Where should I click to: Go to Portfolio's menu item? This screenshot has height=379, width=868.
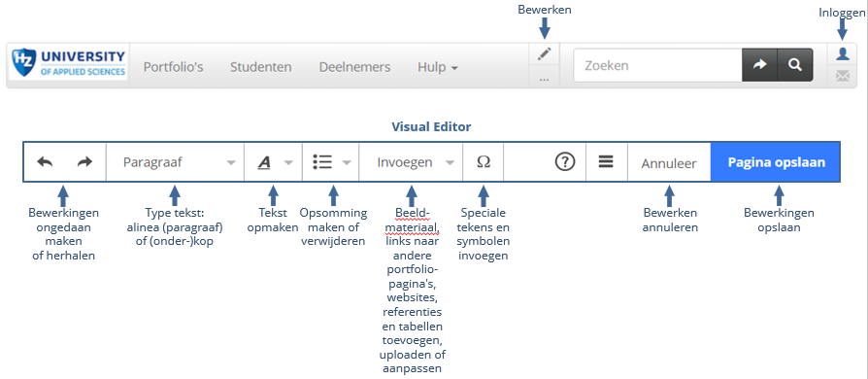coord(173,67)
